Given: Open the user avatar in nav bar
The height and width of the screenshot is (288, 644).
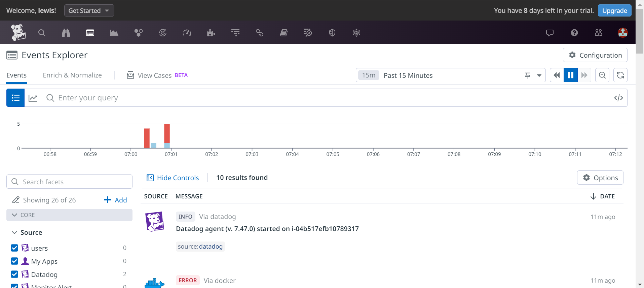Looking at the screenshot, I should pyautogui.click(x=623, y=33).
